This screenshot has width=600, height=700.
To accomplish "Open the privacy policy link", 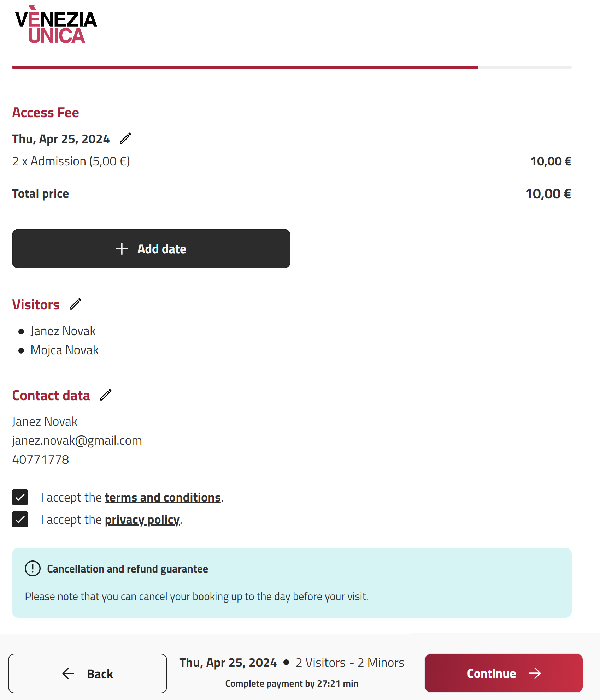I will 142,520.
